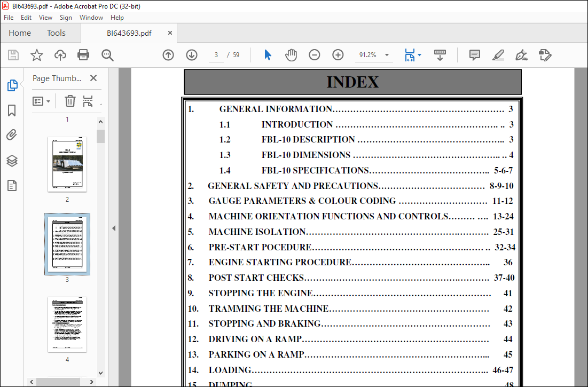Viewport: 588px width, 387px height.
Task: Click the FBL-10 SPECIFICATIONS index entry
Action: 315,170
